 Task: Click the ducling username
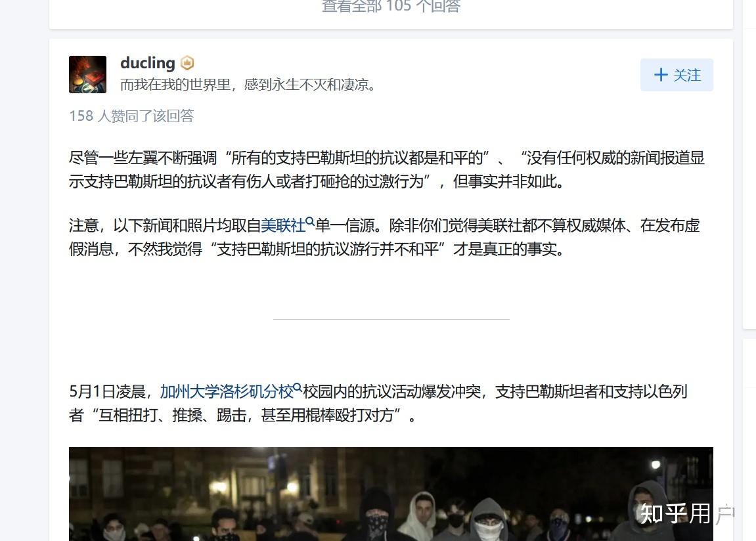[148, 62]
